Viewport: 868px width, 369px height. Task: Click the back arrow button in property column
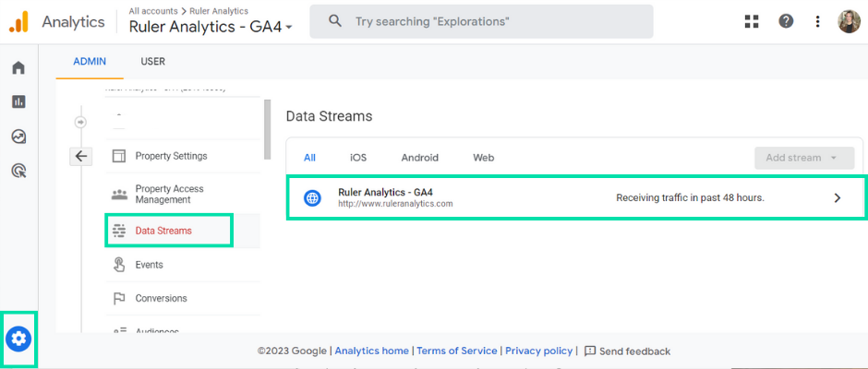[81, 157]
